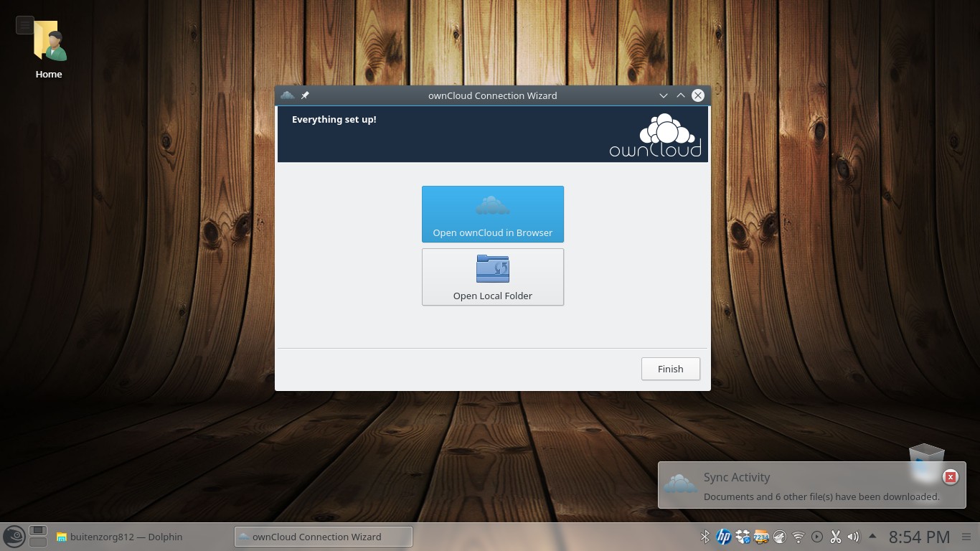Viewport: 980px width, 551px height.
Task: Open the printer queue tray icon
Action: pos(761,537)
